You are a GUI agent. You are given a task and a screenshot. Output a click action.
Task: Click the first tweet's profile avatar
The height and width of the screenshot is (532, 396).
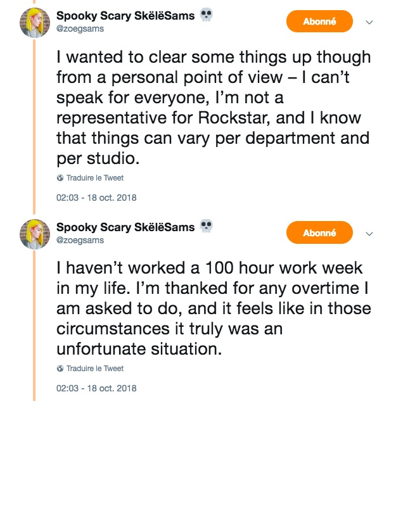coord(35,22)
